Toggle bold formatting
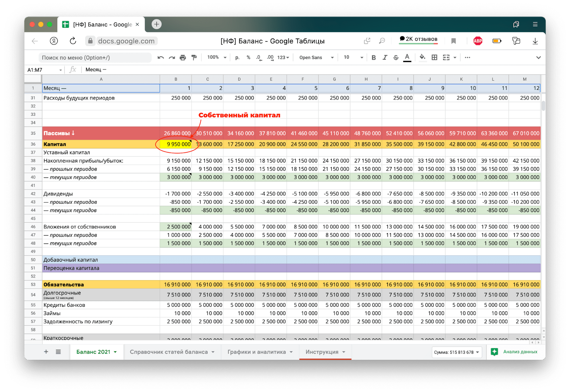Viewport: 570px width, 392px height. 373,57
